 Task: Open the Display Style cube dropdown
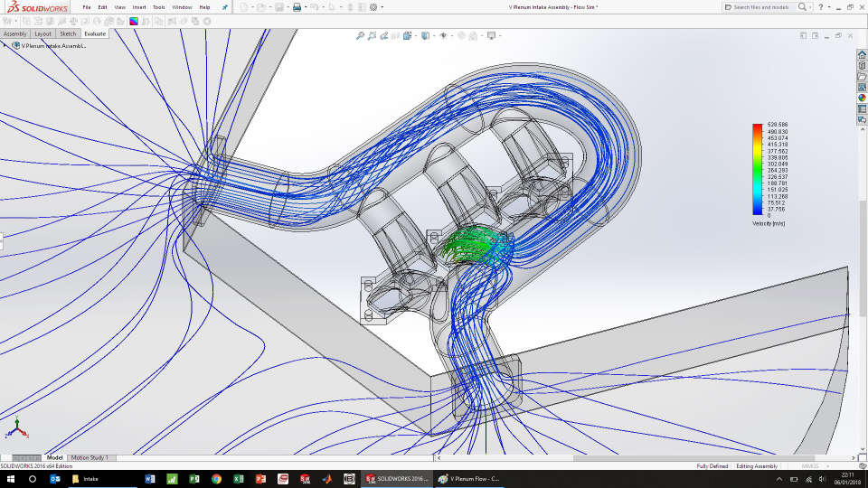tap(425, 36)
